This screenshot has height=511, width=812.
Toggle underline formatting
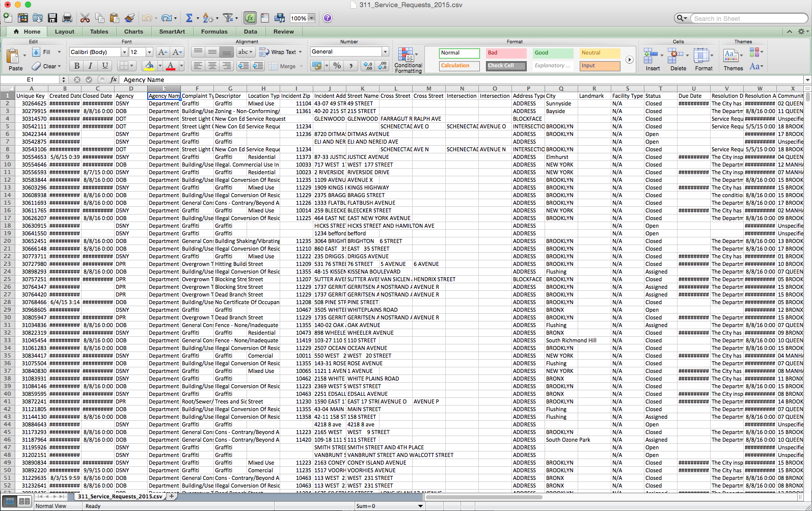[x=104, y=66]
